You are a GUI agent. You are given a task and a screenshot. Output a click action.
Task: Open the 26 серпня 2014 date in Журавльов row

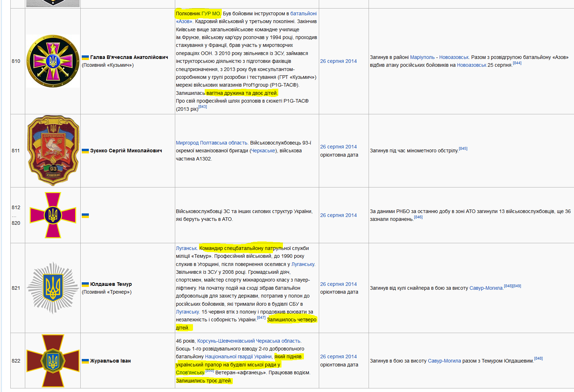point(338,356)
